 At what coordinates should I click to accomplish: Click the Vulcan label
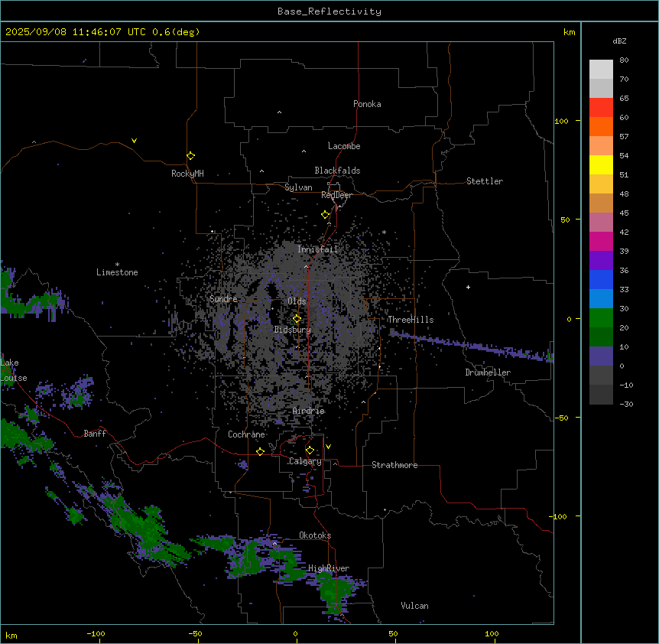(x=414, y=606)
